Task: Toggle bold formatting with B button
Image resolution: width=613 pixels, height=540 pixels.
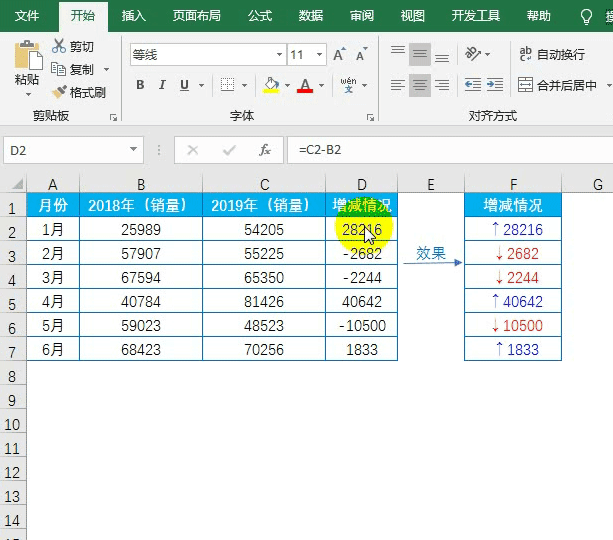Action: click(140, 85)
